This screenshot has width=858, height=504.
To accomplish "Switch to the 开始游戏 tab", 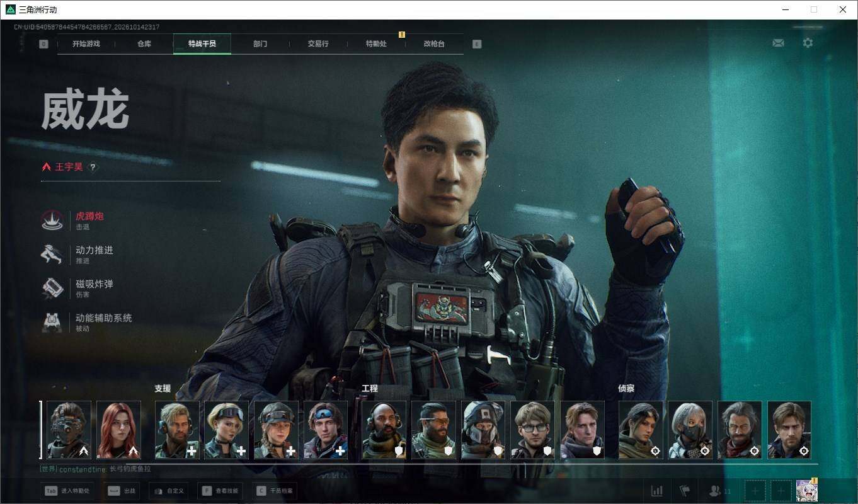I will click(86, 44).
